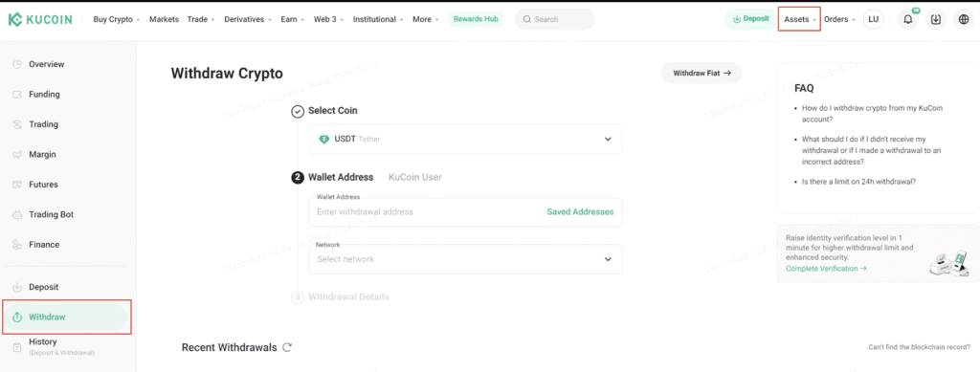This screenshot has width=980, height=372.
Task: Expand the More menu
Action: (x=426, y=19)
